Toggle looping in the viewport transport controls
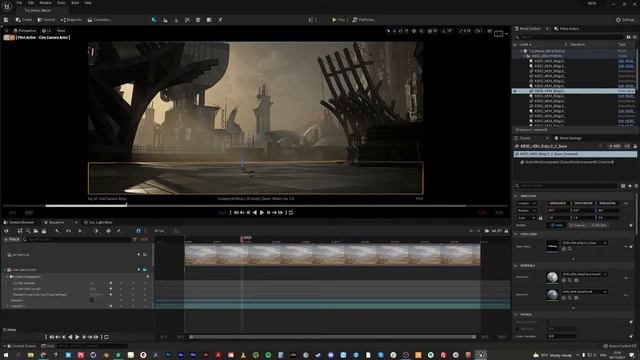This screenshot has height=360, width=640. tap(291, 213)
